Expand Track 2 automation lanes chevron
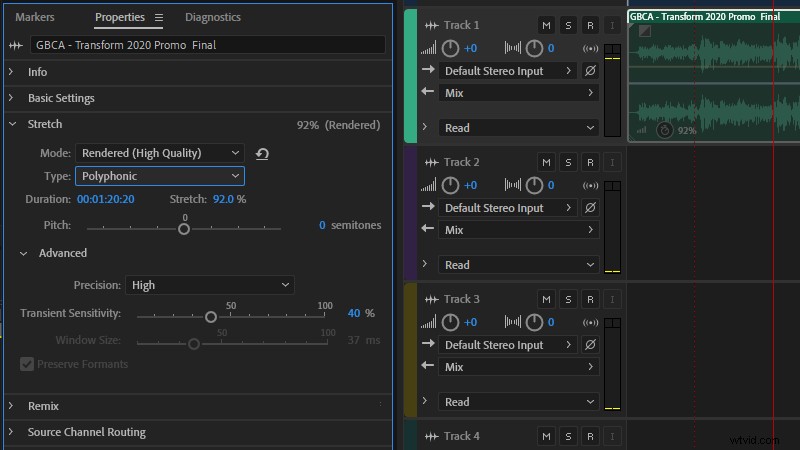Image resolution: width=800 pixels, height=450 pixels. (x=424, y=264)
